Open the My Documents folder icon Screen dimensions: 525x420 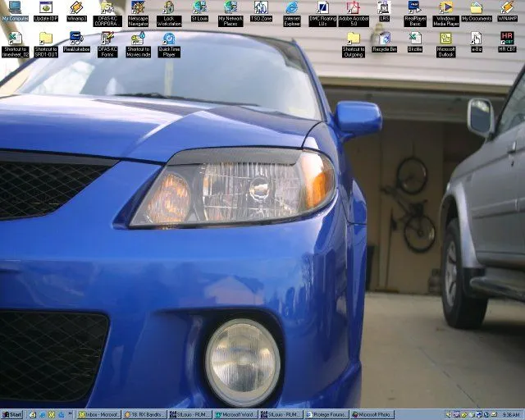coord(477,8)
